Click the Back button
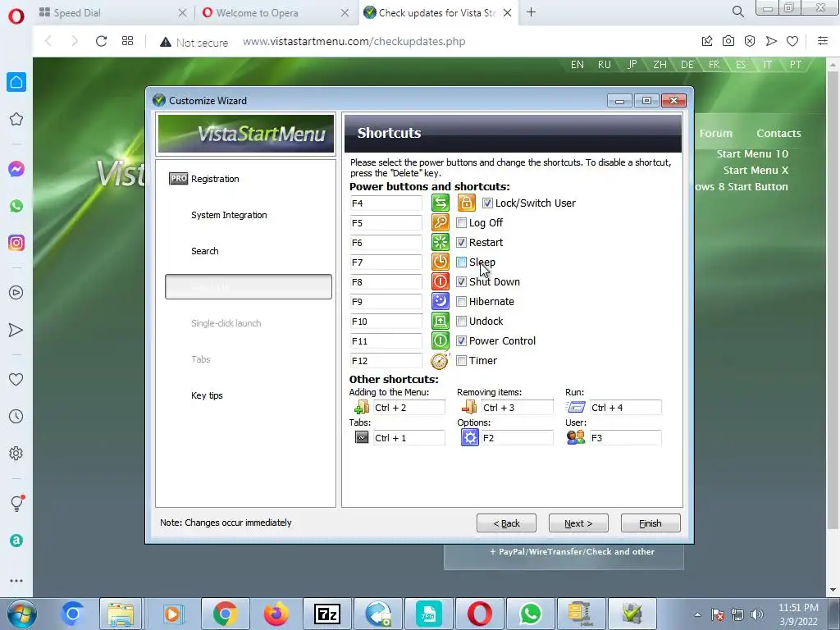This screenshot has height=630, width=840. pyautogui.click(x=506, y=523)
